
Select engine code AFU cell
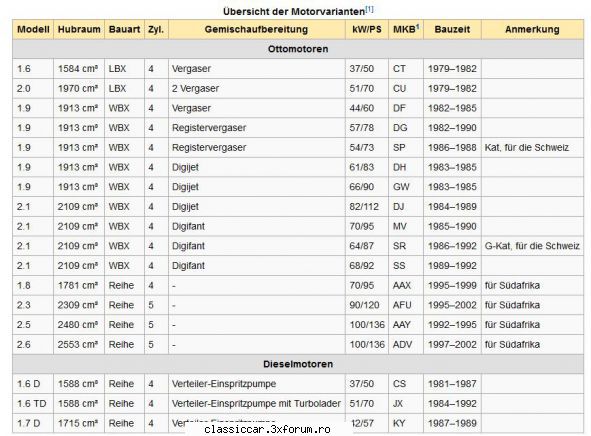(x=406, y=305)
